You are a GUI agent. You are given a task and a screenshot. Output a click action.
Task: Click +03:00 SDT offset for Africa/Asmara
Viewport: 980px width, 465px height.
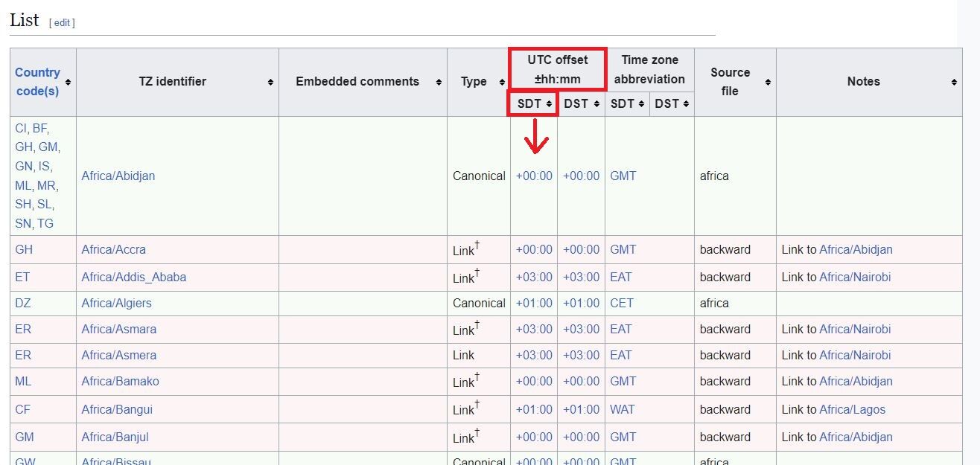coord(534,329)
